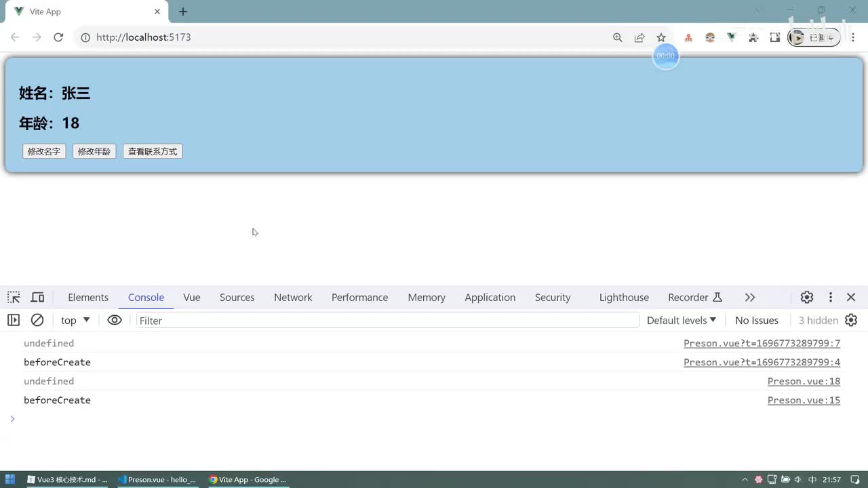Click the console prompt input line

pyautogui.click(x=434, y=419)
